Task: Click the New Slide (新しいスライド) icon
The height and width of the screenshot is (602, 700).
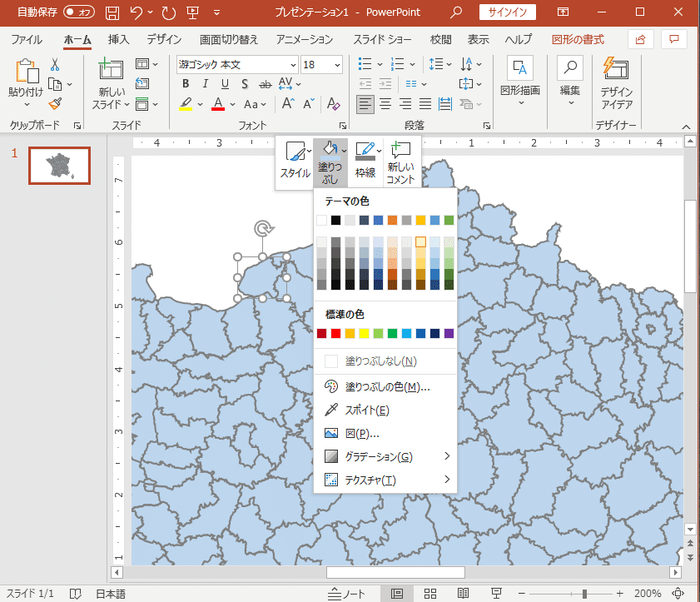Action: (x=111, y=69)
